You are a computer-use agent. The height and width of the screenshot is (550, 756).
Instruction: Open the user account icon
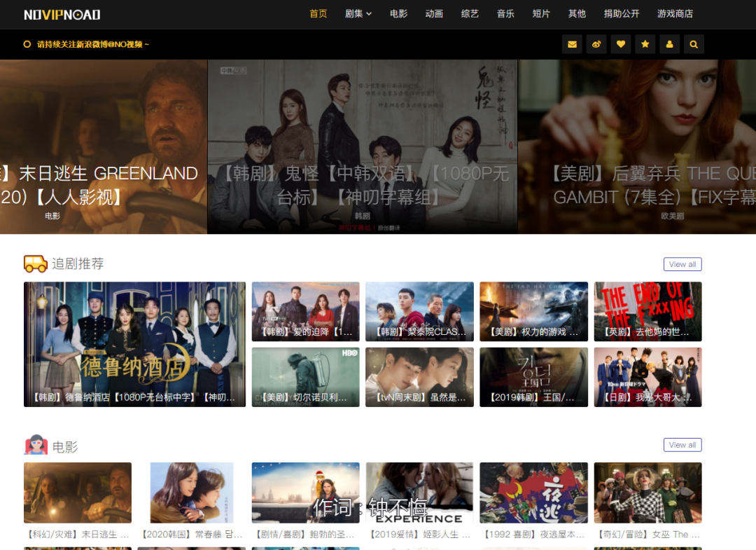click(x=669, y=44)
